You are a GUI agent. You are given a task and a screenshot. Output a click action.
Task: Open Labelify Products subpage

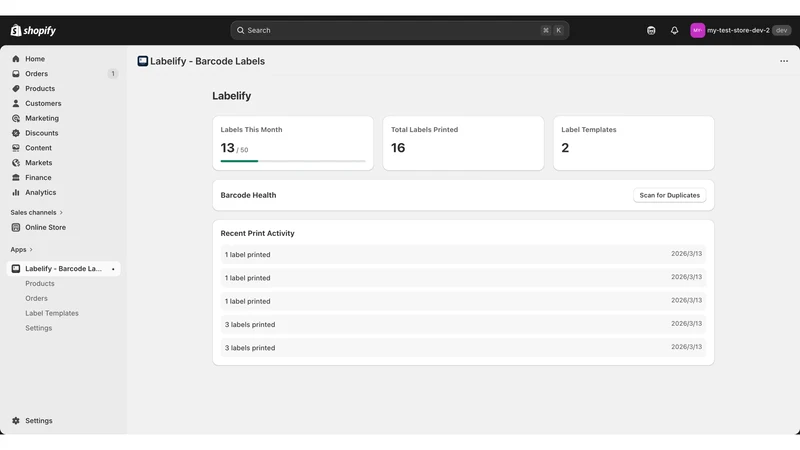pyautogui.click(x=40, y=284)
